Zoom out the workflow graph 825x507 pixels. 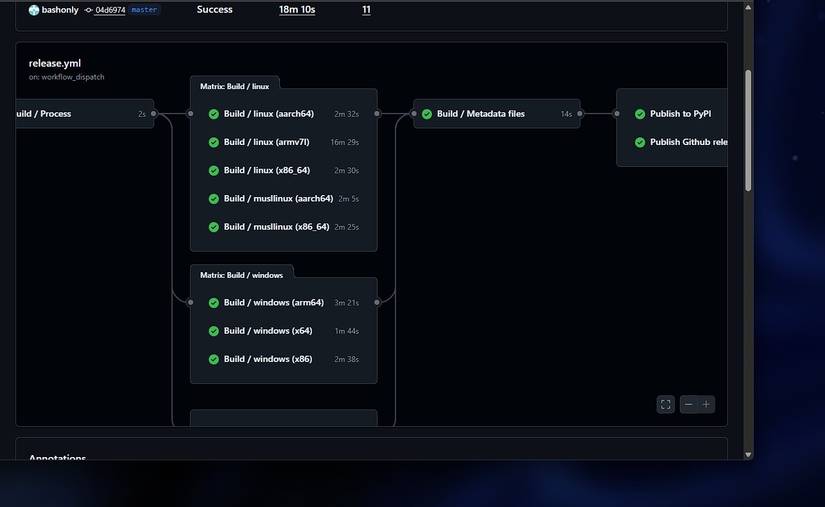tap(688, 404)
